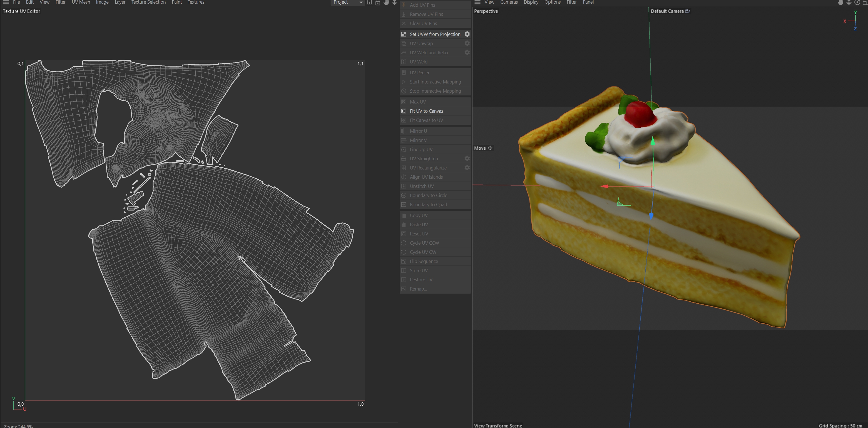Viewport: 868px width, 428px height.
Task: Toggle the viewport layout icon at top right
Action: 865,2
